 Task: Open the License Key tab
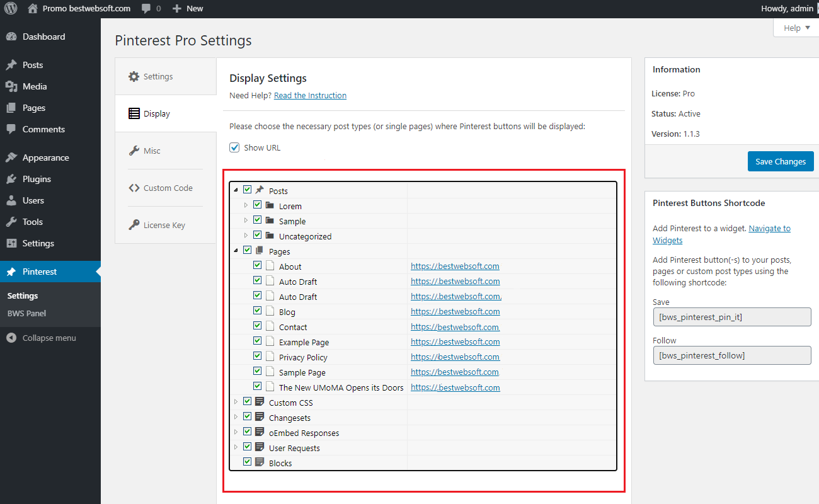166,225
